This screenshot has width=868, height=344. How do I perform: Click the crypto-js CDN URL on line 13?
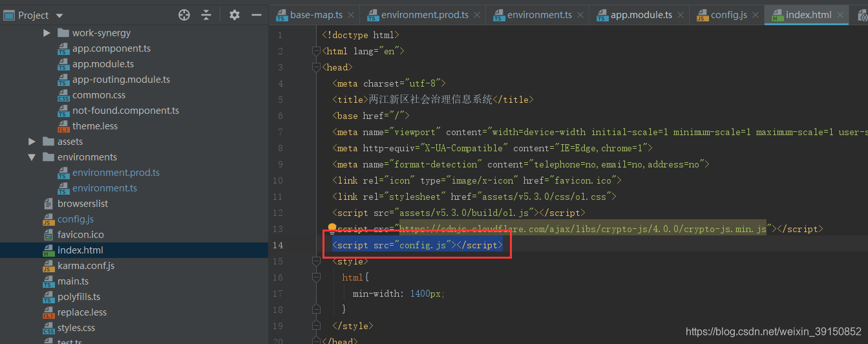[x=583, y=229]
